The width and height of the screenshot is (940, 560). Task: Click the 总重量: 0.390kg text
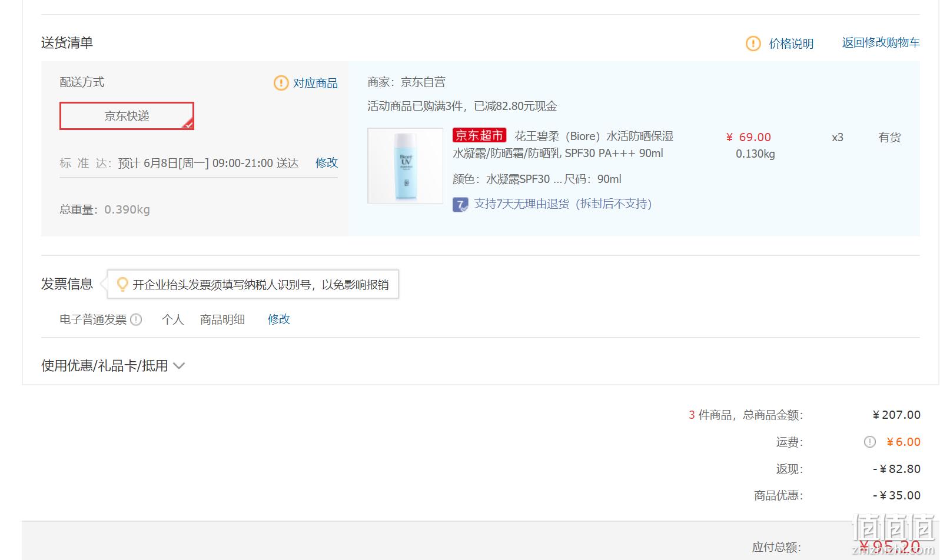tap(105, 209)
